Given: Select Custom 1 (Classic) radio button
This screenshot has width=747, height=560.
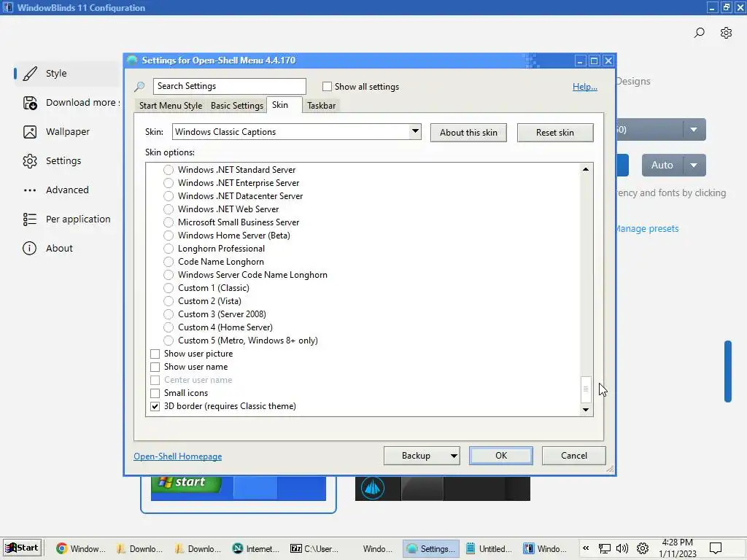Looking at the screenshot, I should (x=169, y=287).
